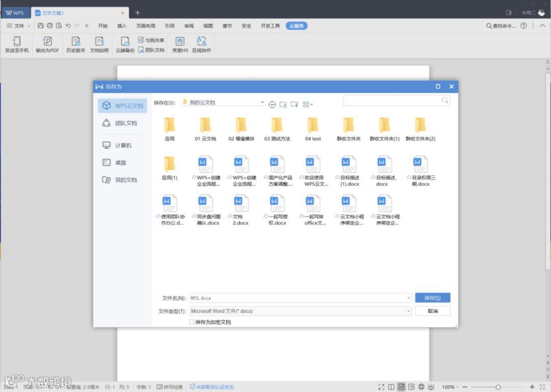
Task: Switch to the 页面布局 tab
Action: click(x=145, y=25)
